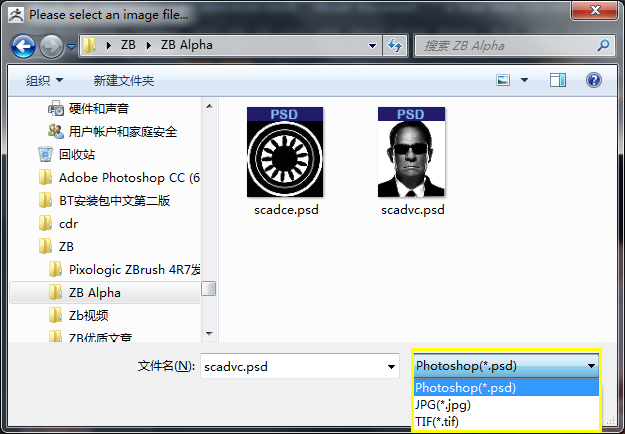Click the greyed forward navigation arrow
This screenshot has height=434, width=625.
51,46
